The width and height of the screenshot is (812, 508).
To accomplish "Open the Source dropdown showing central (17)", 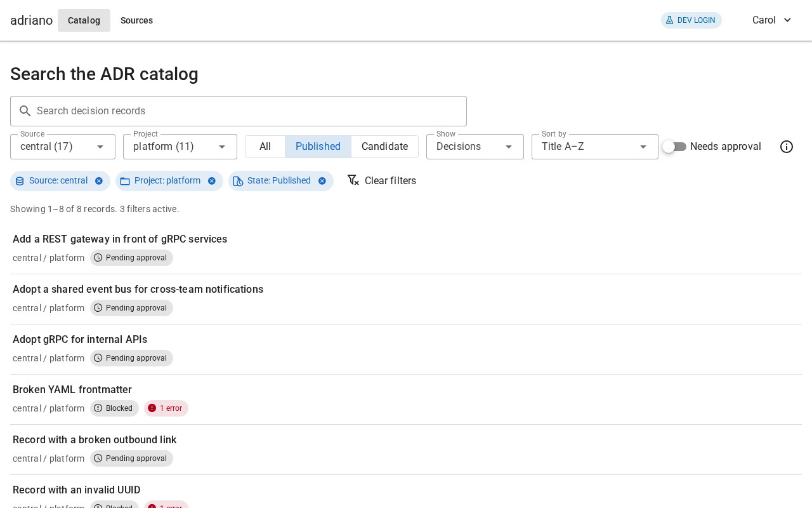I will pyautogui.click(x=63, y=147).
